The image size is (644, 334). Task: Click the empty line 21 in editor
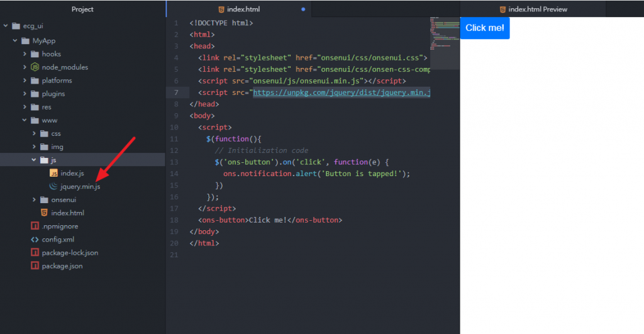pos(308,255)
